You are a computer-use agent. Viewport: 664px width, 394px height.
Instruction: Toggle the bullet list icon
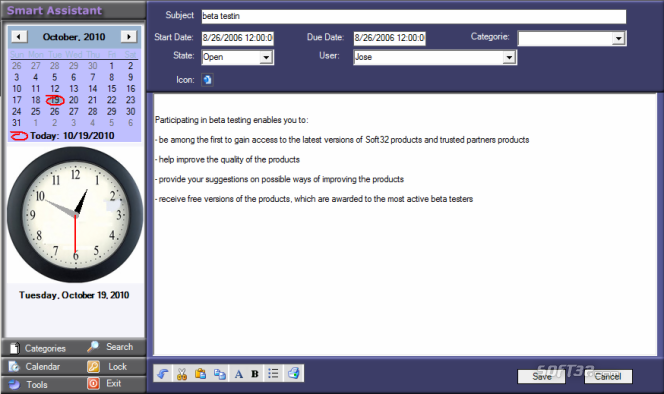[x=274, y=374]
